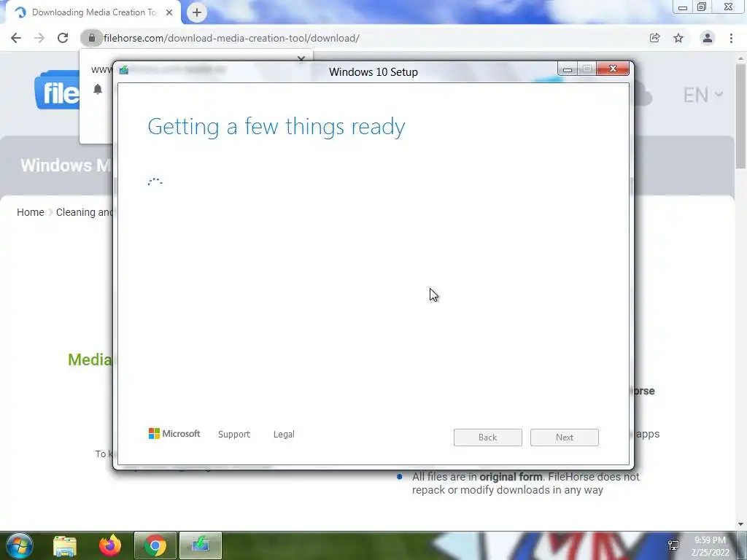Click the network tray icon
Image resolution: width=747 pixels, height=560 pixels.
click(673, 545)
